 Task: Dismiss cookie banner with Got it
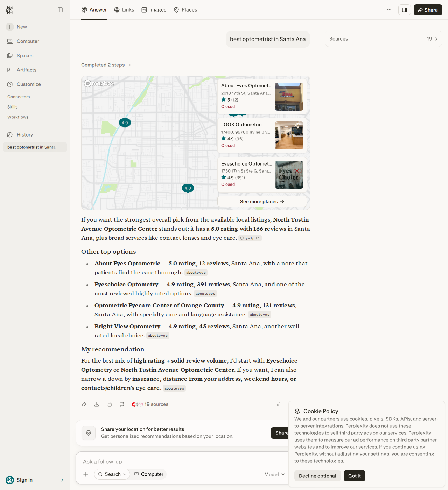354,476
